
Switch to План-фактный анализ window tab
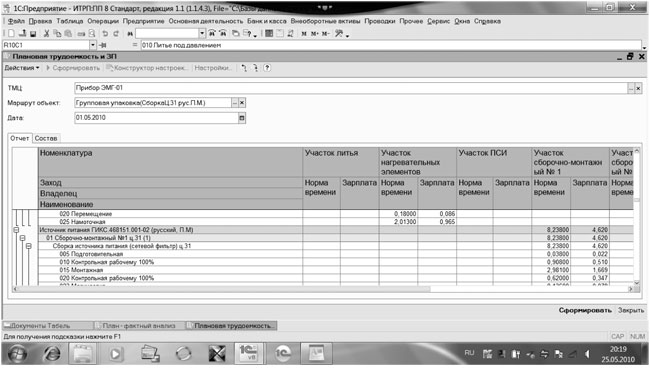point(139,326)
